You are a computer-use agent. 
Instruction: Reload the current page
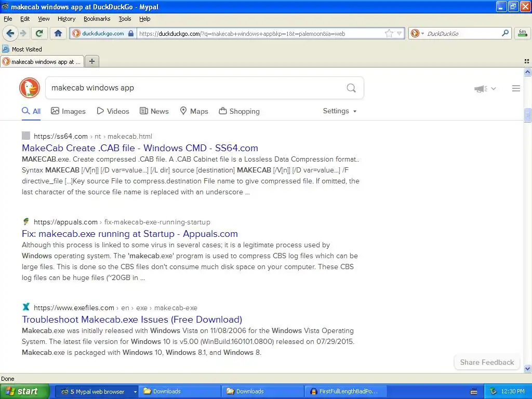[x=39, y=33]
